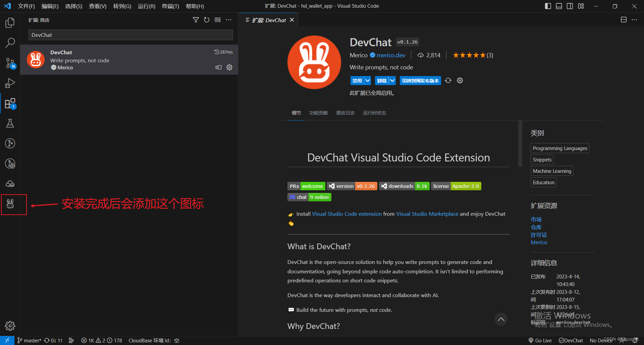Screen dimensions: 644x345
Task: Click the sync icon beside the pre-release button
Action: (448, 80)
